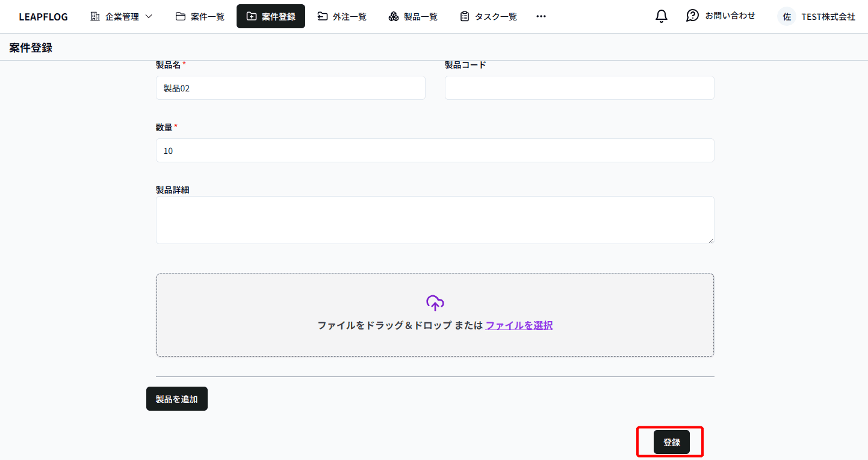
Task: Open the overflow menu with three dots
Action: (541, 16)
